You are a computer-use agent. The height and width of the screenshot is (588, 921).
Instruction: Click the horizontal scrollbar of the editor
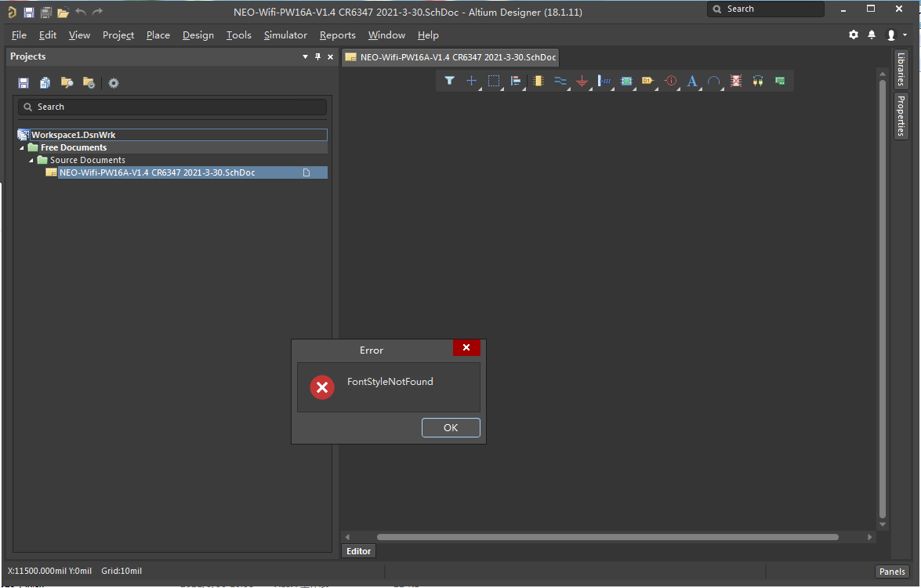607,537
